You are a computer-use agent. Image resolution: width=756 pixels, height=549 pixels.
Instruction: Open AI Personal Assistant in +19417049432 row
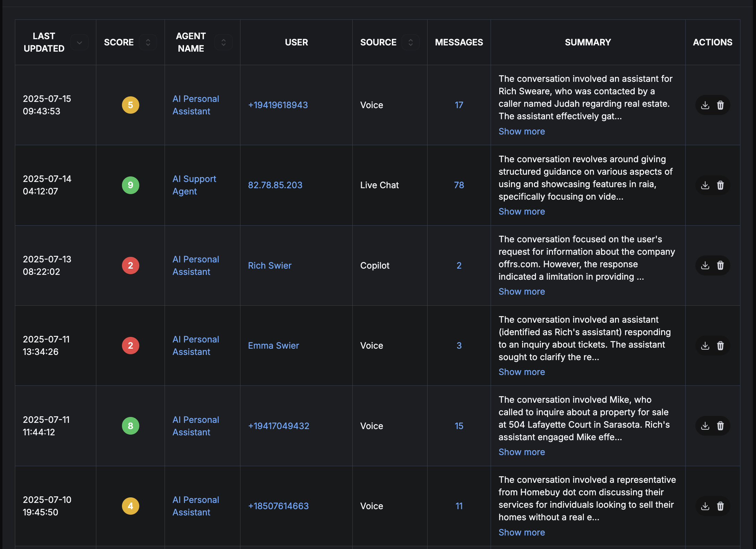click(196, 426)
